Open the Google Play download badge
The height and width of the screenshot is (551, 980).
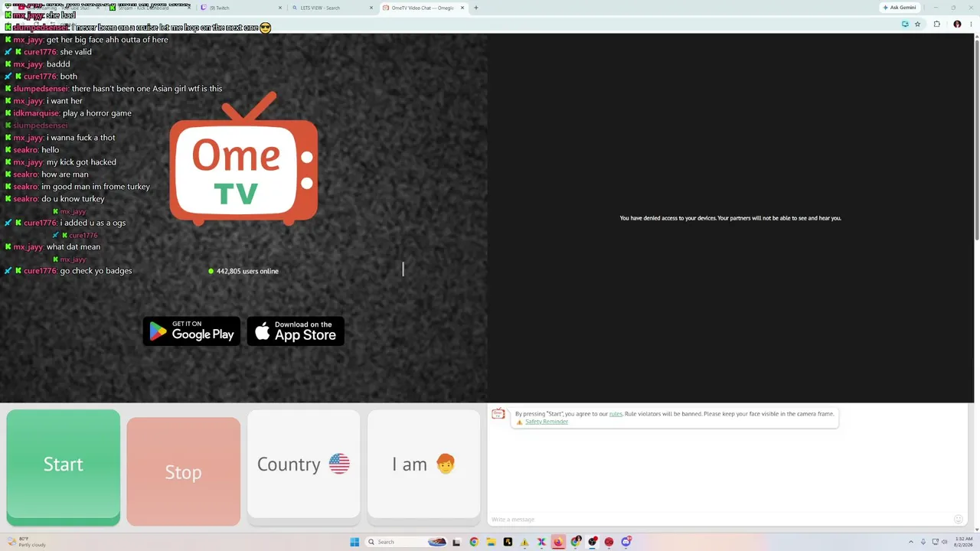(191, 331)
